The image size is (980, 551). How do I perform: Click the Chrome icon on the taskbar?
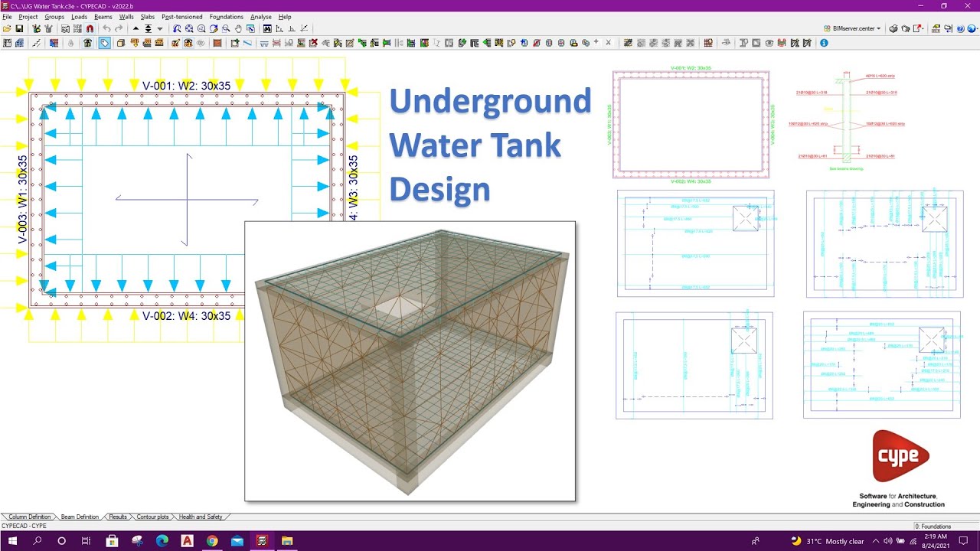coord(212,541)
